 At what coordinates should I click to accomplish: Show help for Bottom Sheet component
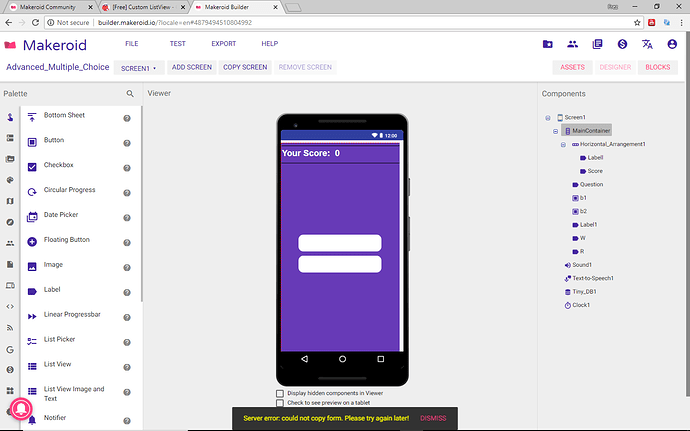[127, 118]
